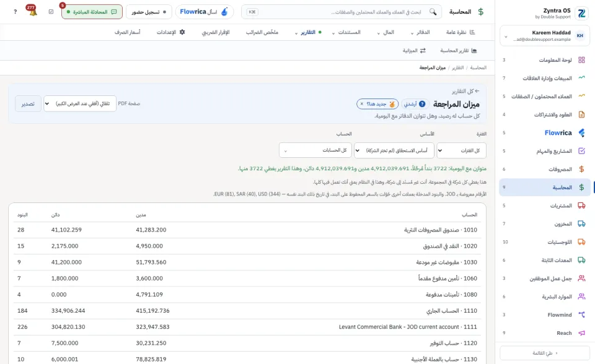The height and width of the screenshot is (364, 595).
Task: Open المشتريات sidebar icon
Action: coord(581,206)
